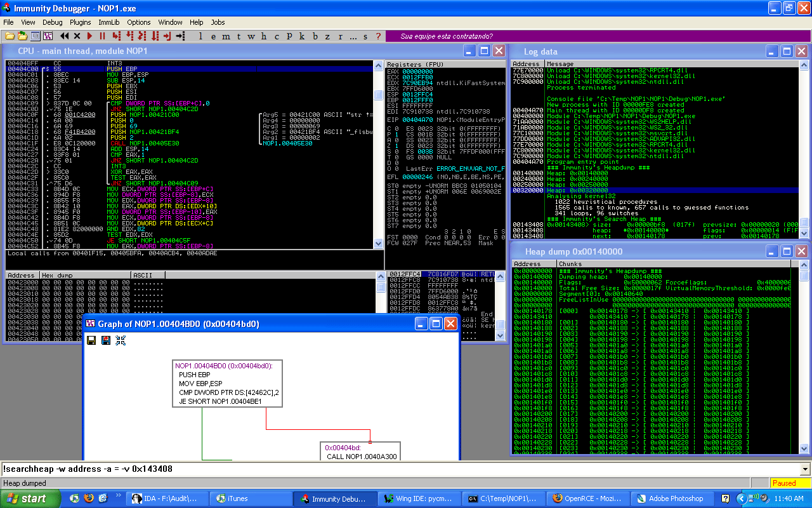
Task: Show Threads with the 't' button
Action: point(239,36)
